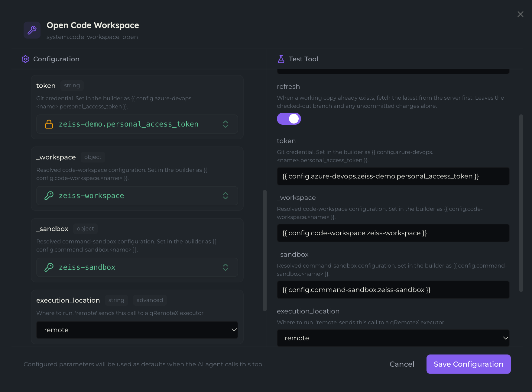Click Save Configuration button

[469, 364]
